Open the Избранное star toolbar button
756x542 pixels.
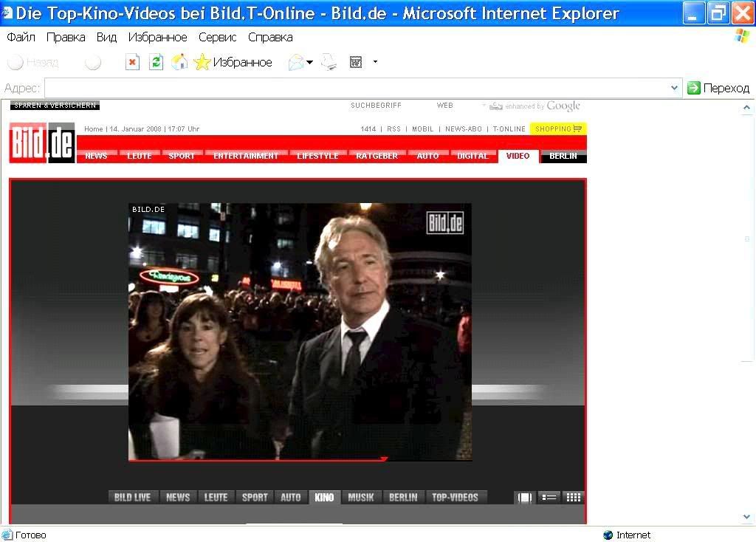[233, 62]
